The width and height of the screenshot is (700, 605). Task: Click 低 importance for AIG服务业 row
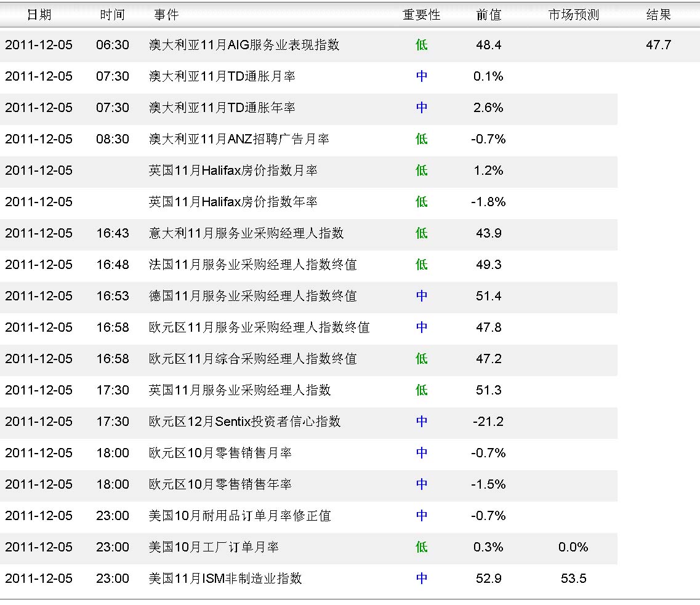tap(422, 44)
